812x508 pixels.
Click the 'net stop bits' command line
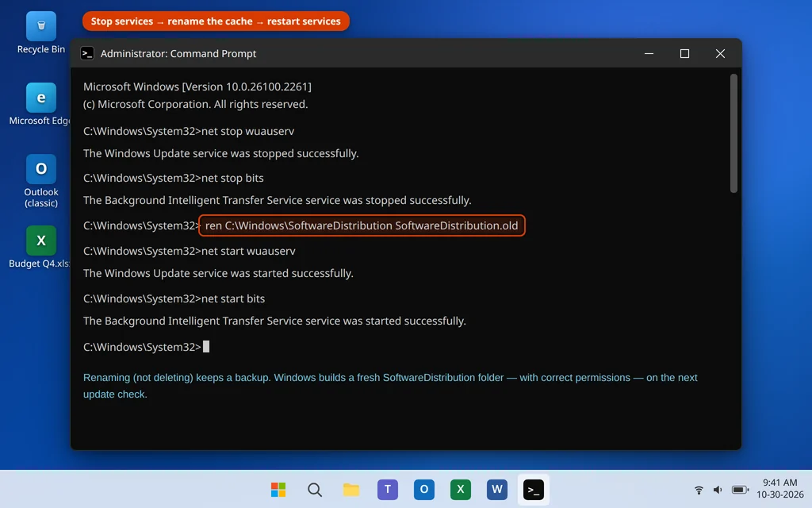point(174,178)
